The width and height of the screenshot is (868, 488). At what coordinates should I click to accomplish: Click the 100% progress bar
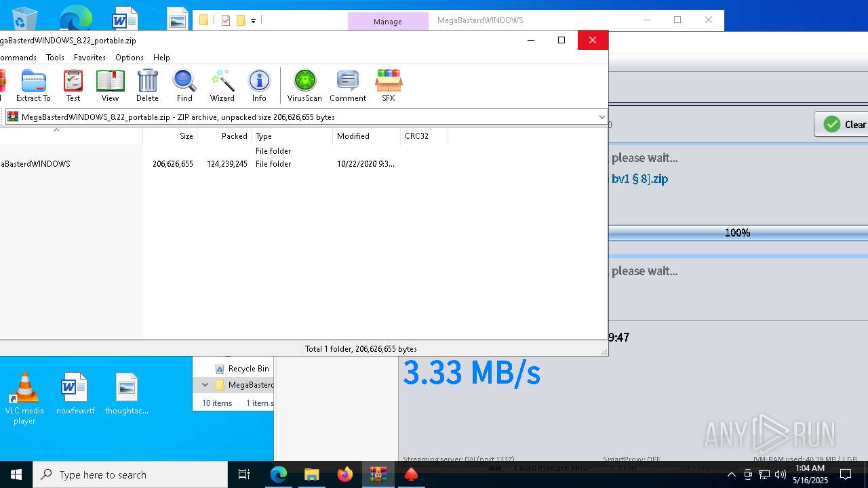(738, 232)
